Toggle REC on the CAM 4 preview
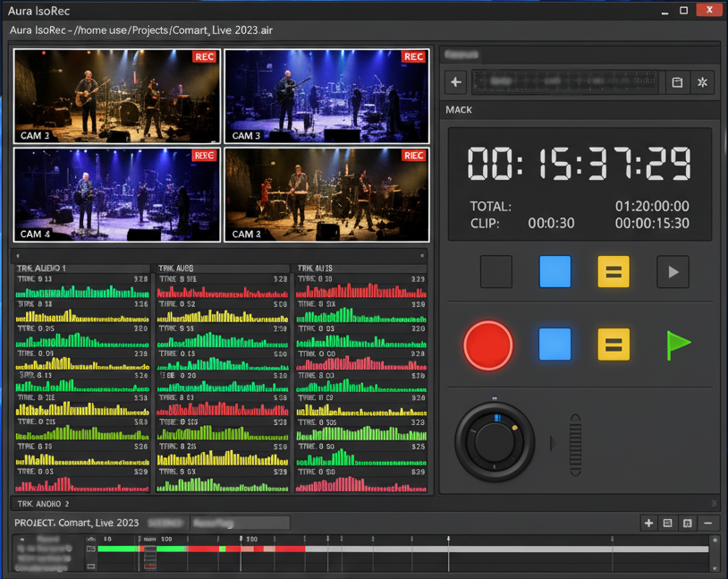Image resolution: width=728 pixels, height=579 pixels. click(x=204, y=154)
